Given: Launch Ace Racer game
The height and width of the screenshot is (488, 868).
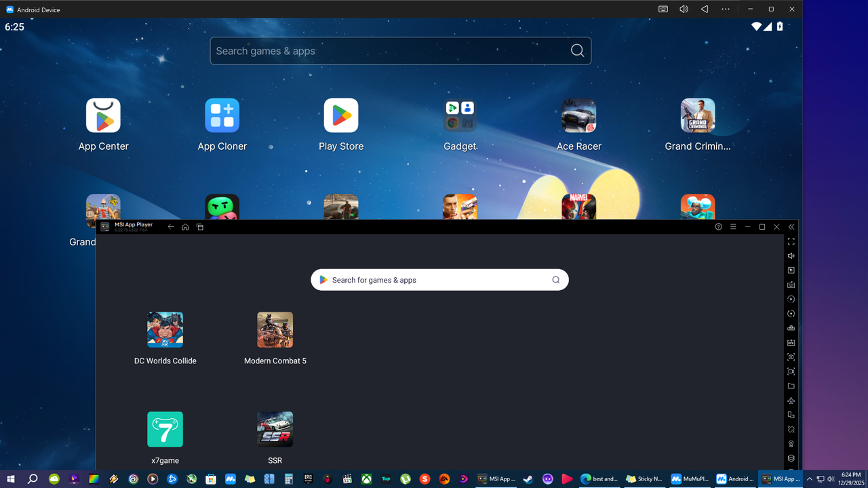Looking at the screenshot, I should click(579, 115).
